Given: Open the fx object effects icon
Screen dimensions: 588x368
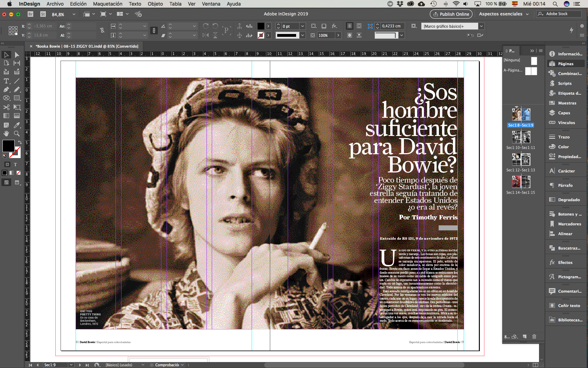Looking at the screenshot, I should 334,26.
